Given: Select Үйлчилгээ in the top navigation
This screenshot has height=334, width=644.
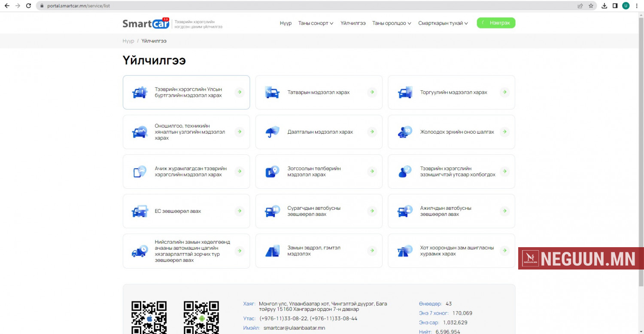Looking at the screenshot, I should coord(353,23).
